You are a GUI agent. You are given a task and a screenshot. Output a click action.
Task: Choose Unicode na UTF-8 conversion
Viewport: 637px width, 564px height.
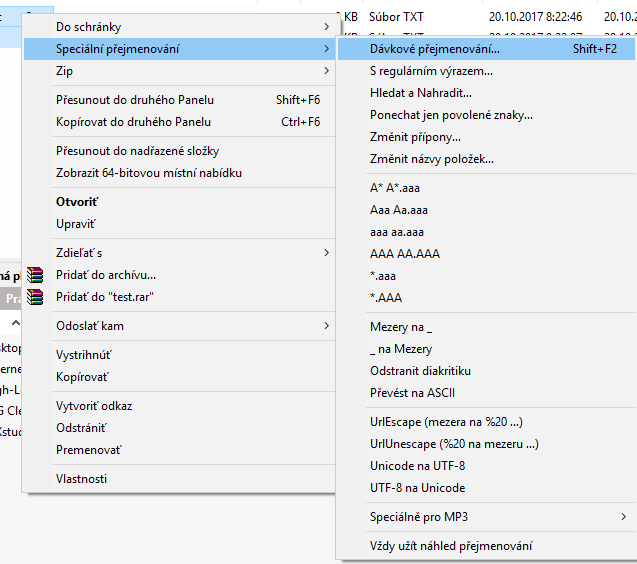(x=417, y=466)
